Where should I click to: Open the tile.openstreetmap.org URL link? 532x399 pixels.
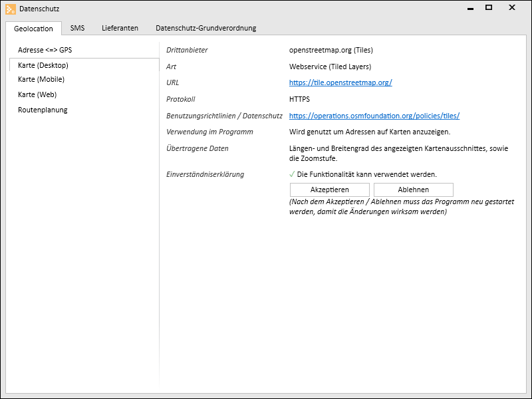tap(340, 82)
